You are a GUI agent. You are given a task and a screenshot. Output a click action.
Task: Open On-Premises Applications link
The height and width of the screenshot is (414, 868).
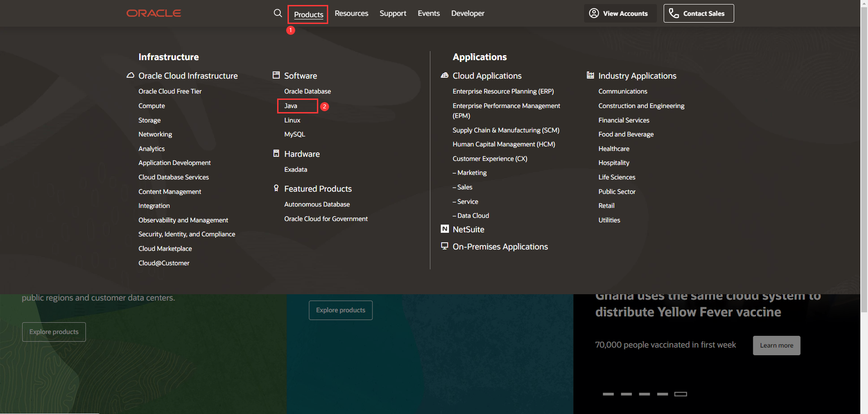point(500,247)
